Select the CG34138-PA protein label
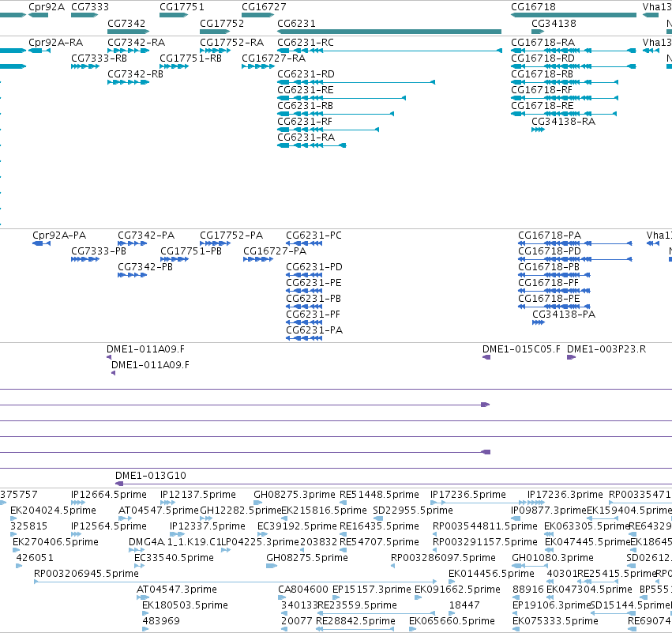 pos(564,315)
